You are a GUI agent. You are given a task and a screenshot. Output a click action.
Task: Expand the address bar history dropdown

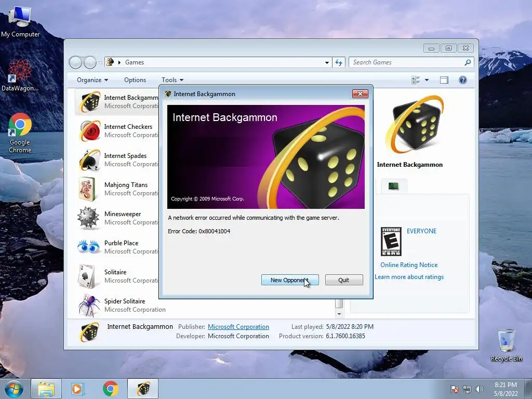327,62
